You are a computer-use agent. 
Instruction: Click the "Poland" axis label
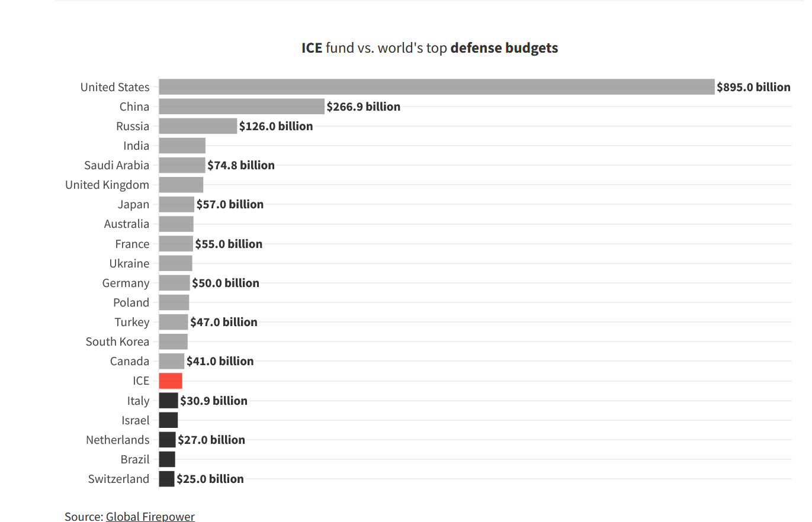tap(131, 302)
